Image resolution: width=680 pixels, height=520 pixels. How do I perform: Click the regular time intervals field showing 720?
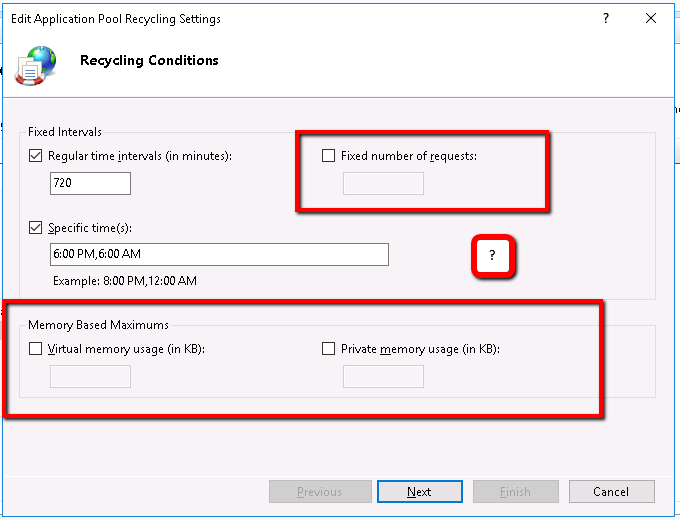90,183
